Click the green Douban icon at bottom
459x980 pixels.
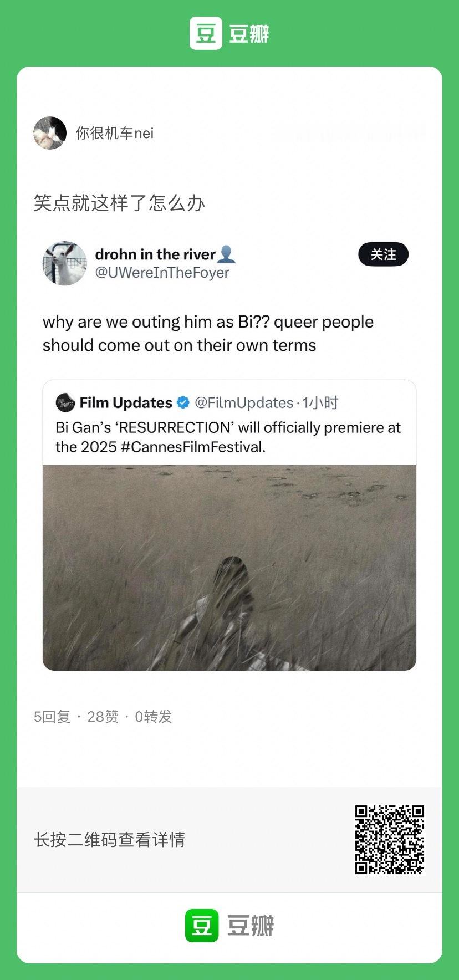(x=201, y=925)
